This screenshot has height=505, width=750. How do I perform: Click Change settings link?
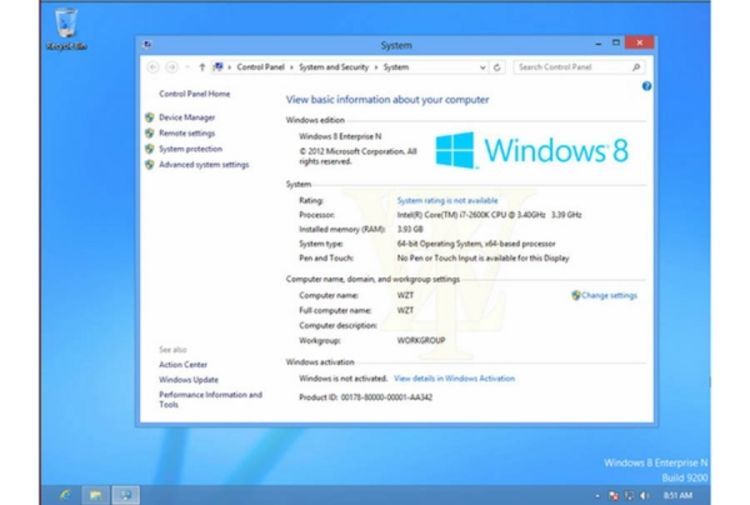[609, 296]
